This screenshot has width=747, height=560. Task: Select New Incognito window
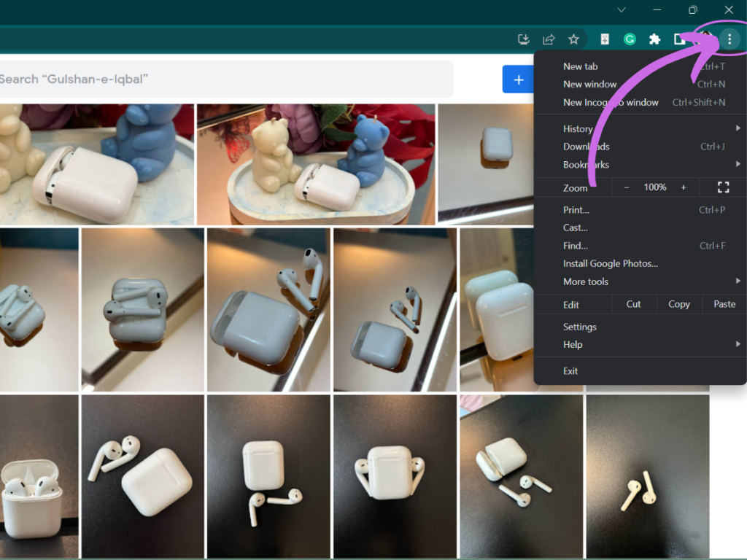(613, 102)
